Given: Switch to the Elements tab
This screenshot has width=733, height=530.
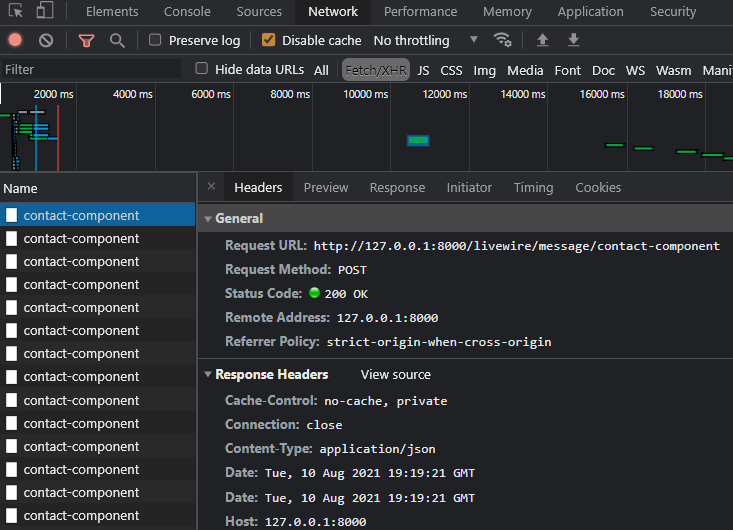Looking at the screenshot, I should click(112, 12).
